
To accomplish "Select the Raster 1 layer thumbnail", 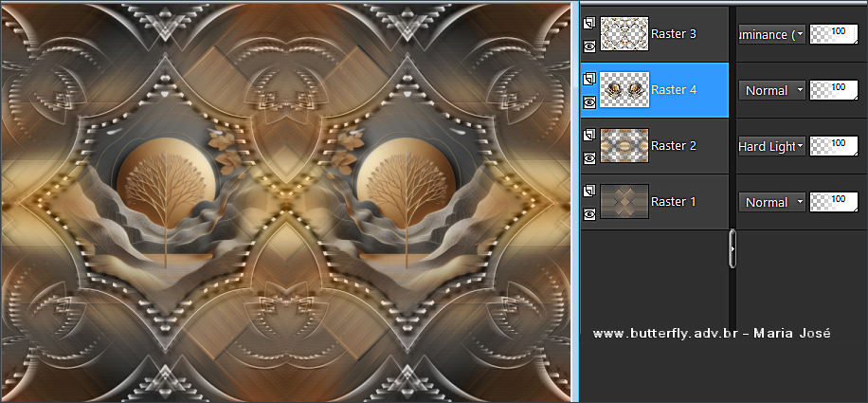I will [624, 201].
